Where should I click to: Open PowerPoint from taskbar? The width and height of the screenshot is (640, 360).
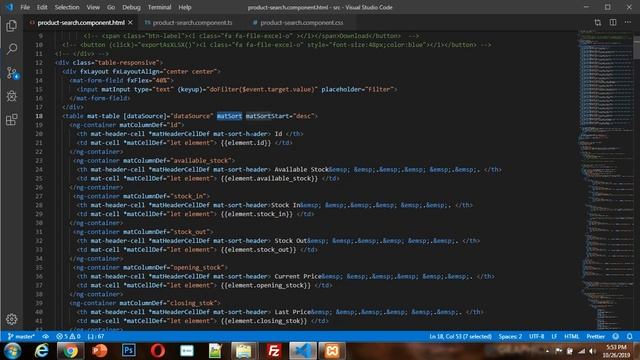pos(99,351)
